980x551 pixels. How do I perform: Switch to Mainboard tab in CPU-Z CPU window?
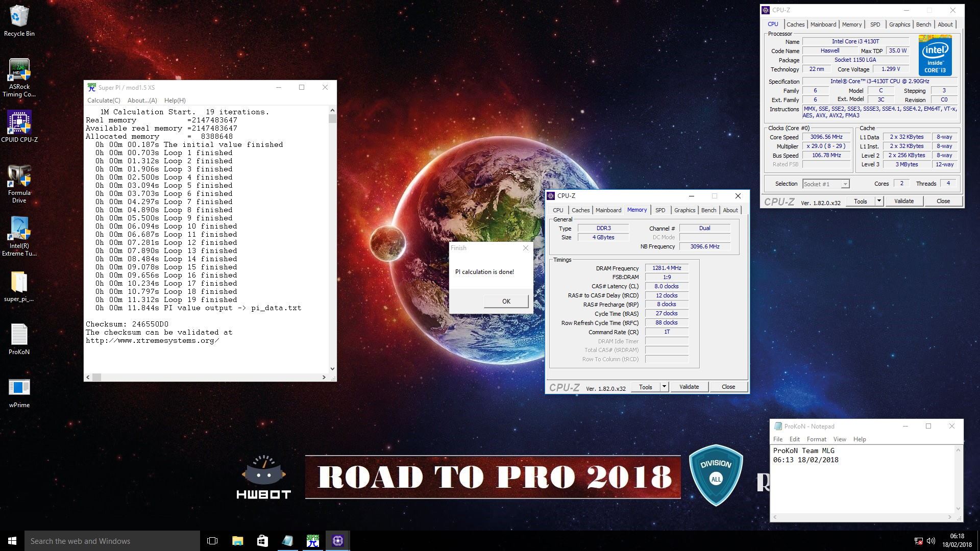click(823, 24)
